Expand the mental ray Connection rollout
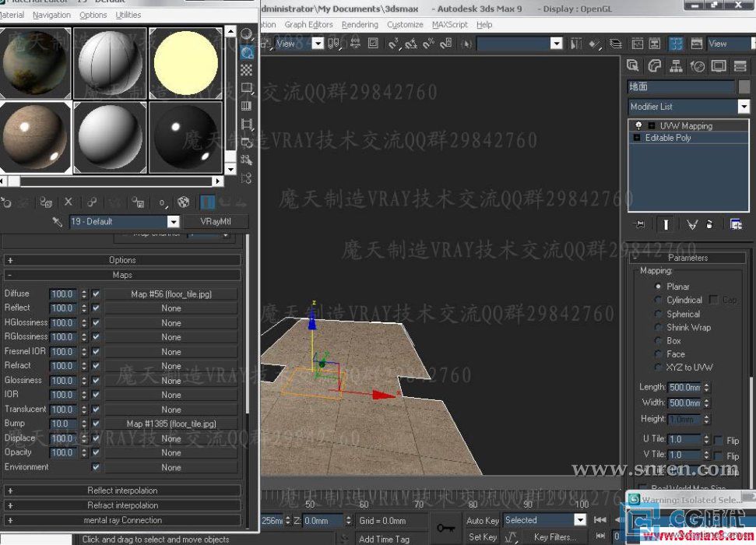 click(122, 520)
